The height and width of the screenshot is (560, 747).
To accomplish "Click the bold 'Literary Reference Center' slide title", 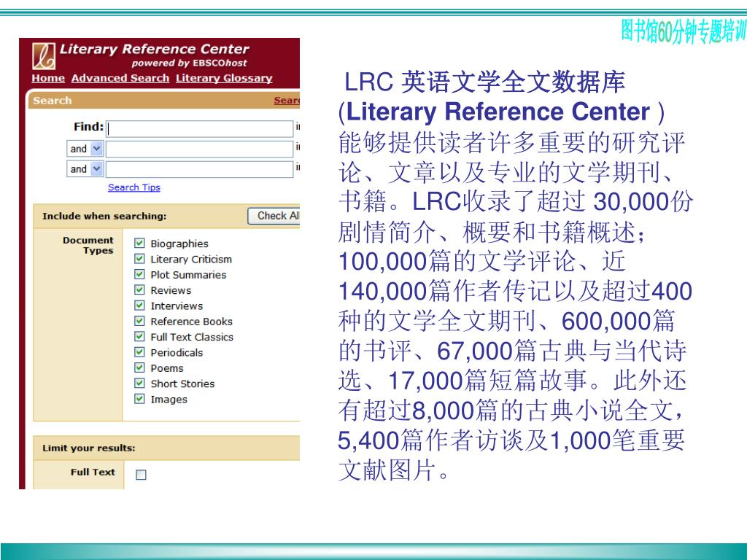I will click(x=498, y=112).
